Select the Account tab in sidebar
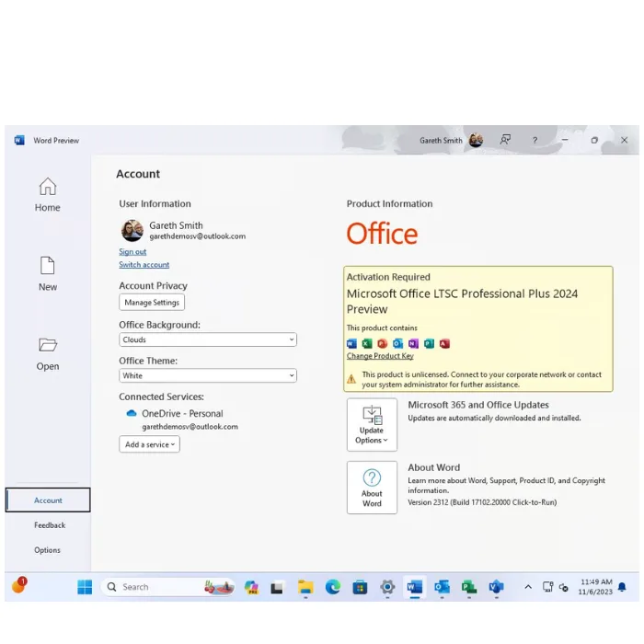The height and width of the screenshot is (644, 644). pos(48,500)
